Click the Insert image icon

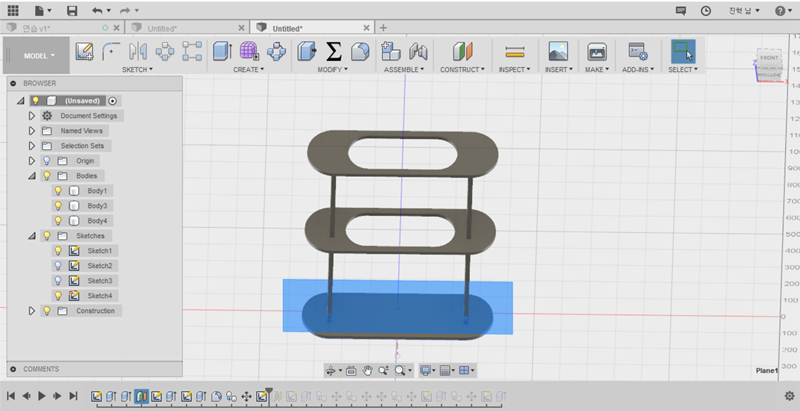click(558, 51)
